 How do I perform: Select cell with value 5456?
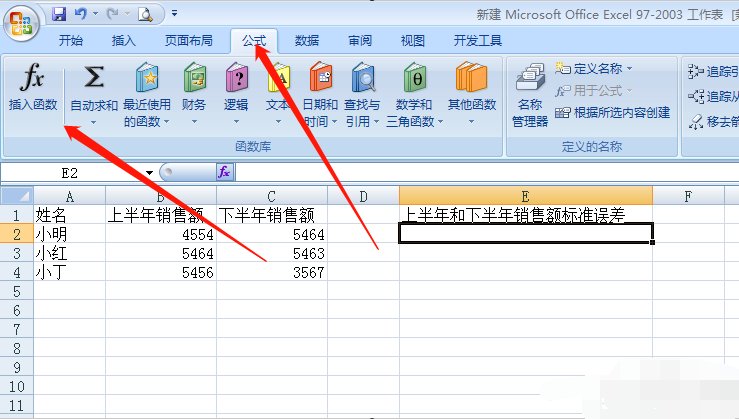(x=161, y=272)
